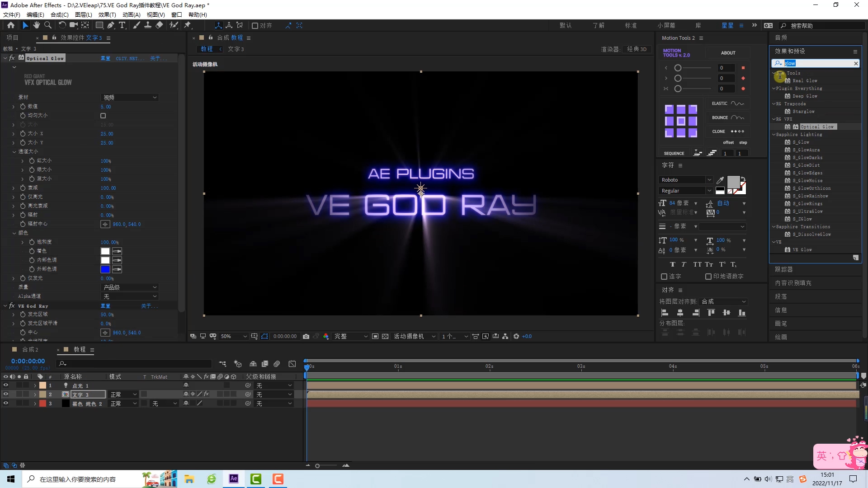Enable the 连字 ligatures checkbox
This screenshot has height=488, width=868.
[x=664, y=277]
